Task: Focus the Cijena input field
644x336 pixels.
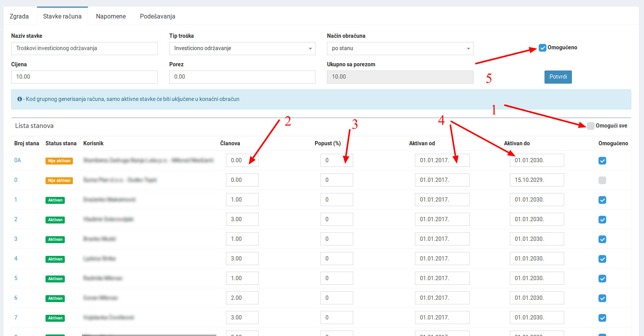Action: [84, 77]
